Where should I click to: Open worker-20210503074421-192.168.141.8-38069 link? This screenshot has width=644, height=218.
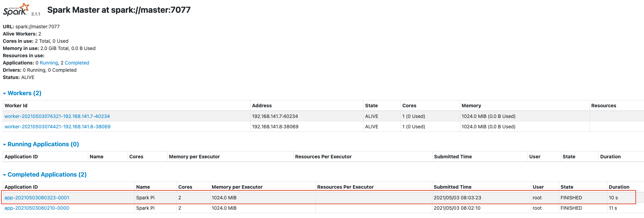pos(57,127)
